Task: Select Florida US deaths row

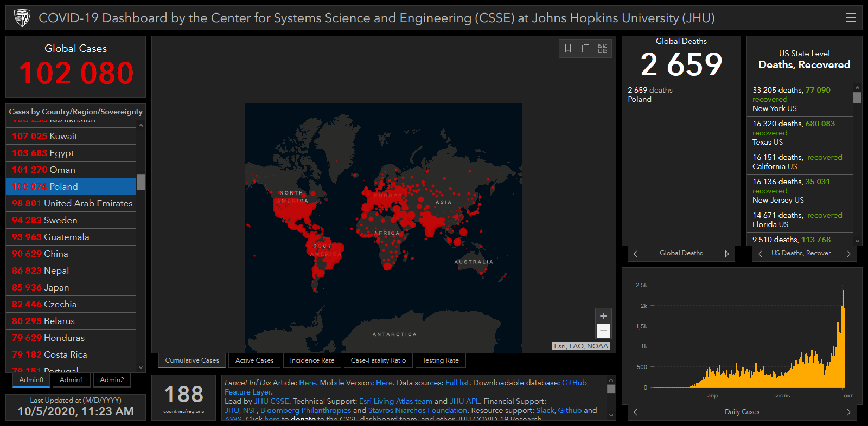Action: coord(800,220)
